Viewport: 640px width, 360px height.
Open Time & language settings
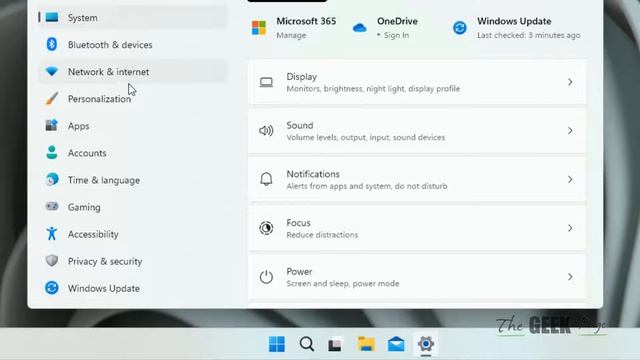[132, 180]
